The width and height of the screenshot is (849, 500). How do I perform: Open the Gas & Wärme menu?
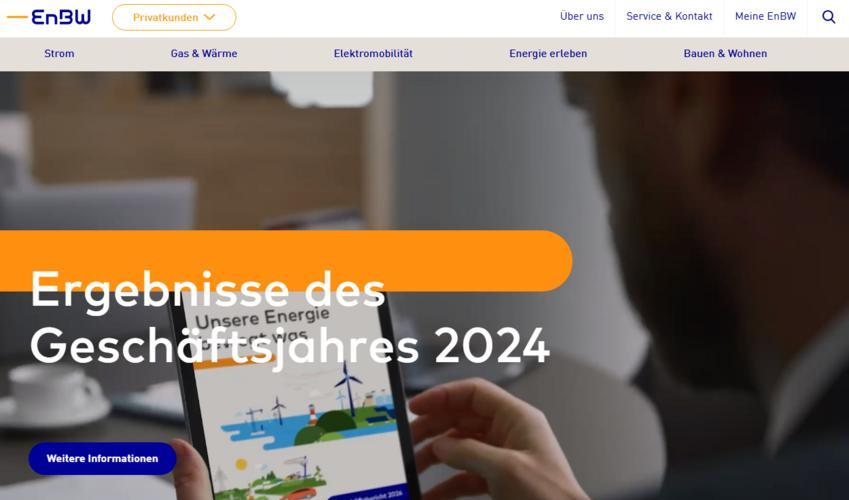[x=204, y=54]
